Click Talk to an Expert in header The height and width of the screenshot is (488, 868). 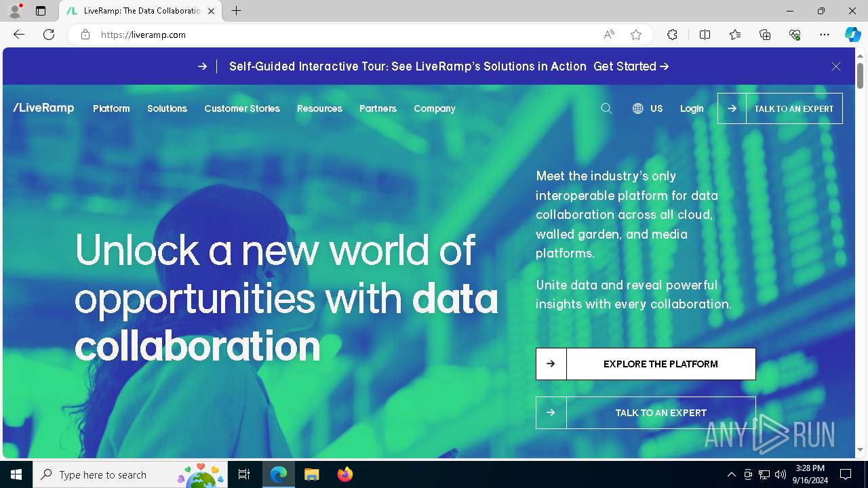[x=780, y=108]
